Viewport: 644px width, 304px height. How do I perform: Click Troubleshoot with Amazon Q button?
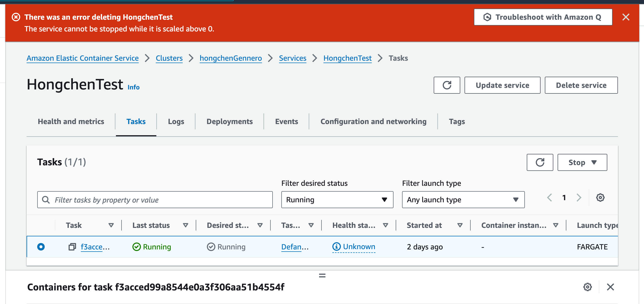(x=543, y=17)
